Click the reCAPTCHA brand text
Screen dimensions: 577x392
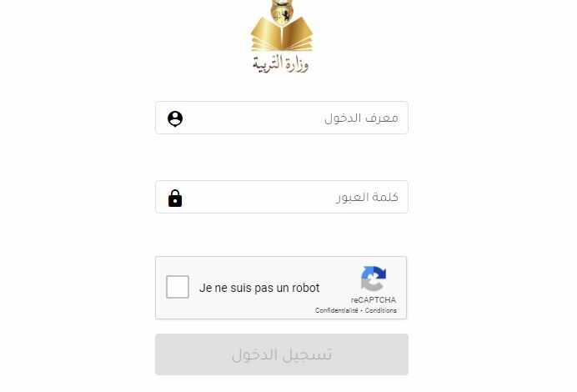[374, 300]
